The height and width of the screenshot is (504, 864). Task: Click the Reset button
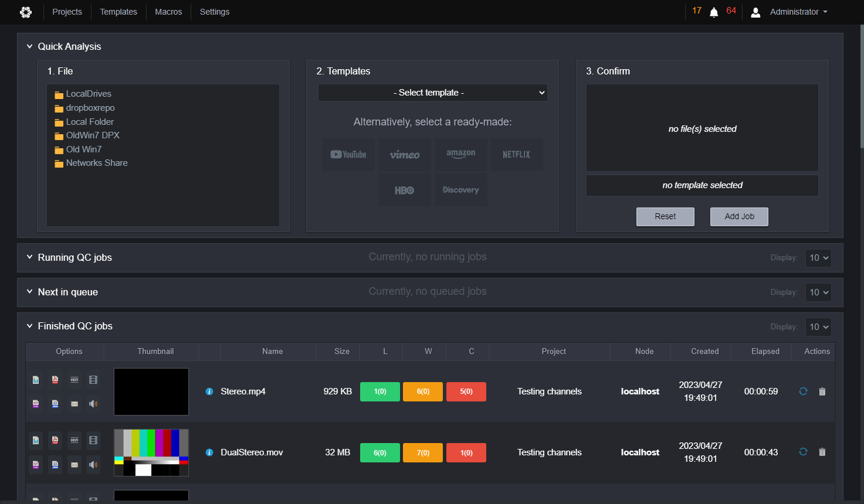[665, 217]
